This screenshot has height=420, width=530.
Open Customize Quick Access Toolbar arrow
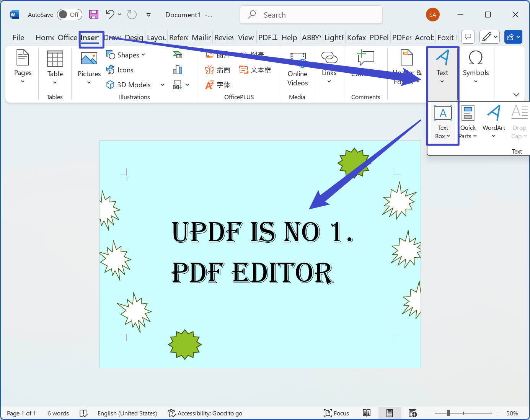[148, 15]
